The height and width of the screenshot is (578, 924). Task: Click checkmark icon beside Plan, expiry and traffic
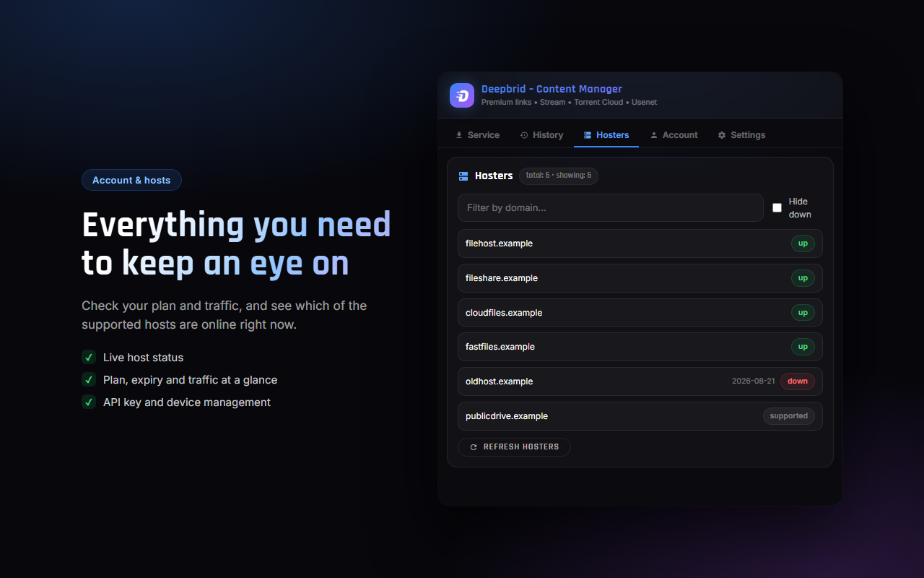click(89, 379)
